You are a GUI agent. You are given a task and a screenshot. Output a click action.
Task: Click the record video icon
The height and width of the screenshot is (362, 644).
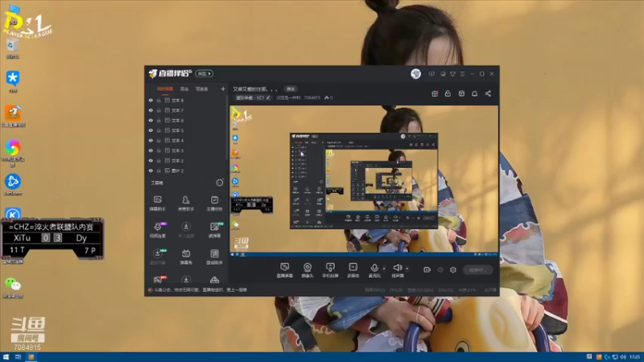pyautogui.click(x=427, y=269)
